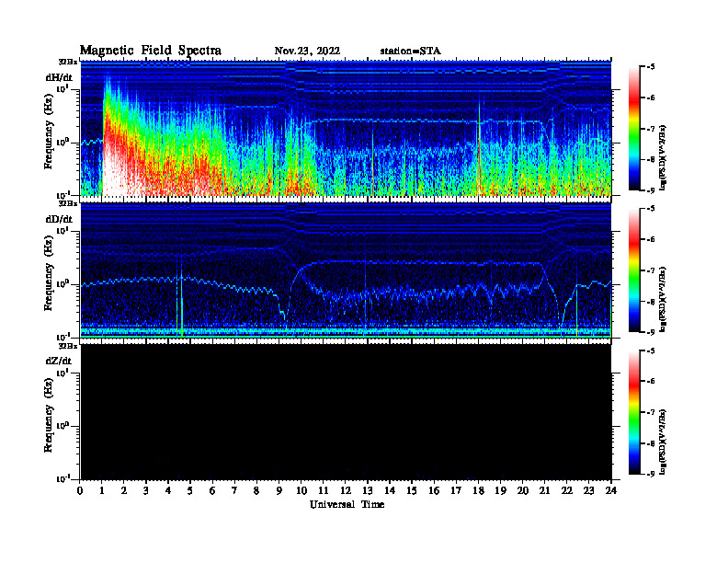The width and height of the screenshot is (728, 563).
Task: Click hour tick label "22" on time axis
Action: tap(566, 490)
